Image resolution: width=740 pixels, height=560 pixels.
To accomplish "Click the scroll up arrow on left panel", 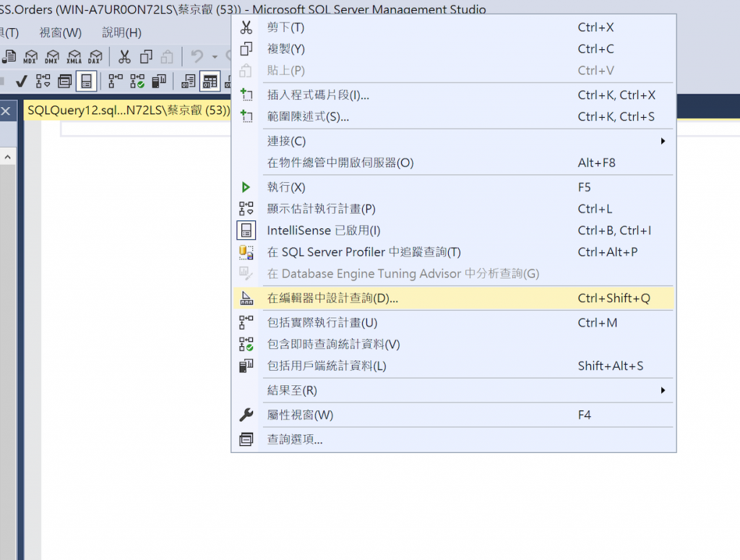I will point(7,157).
